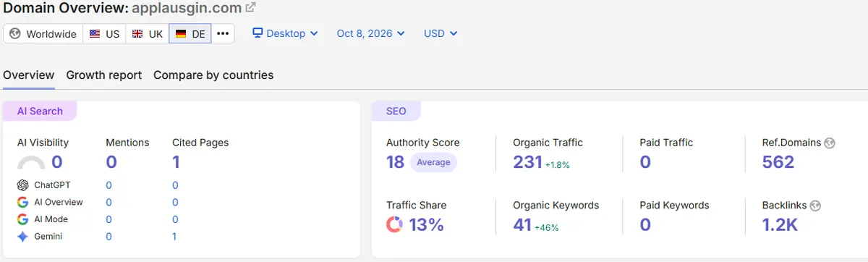Switch to the Growth report tab
The image size is (868, 262).
pos(104,75)
